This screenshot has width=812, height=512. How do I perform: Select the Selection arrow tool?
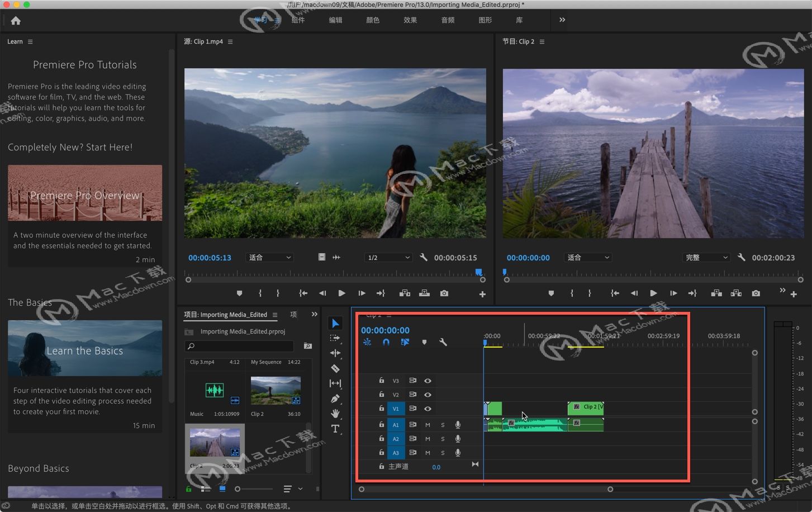(335, 323)
